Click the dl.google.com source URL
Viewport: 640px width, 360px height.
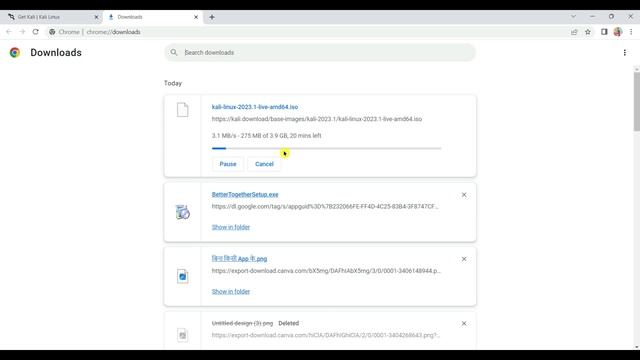click(x=325, y=207)
